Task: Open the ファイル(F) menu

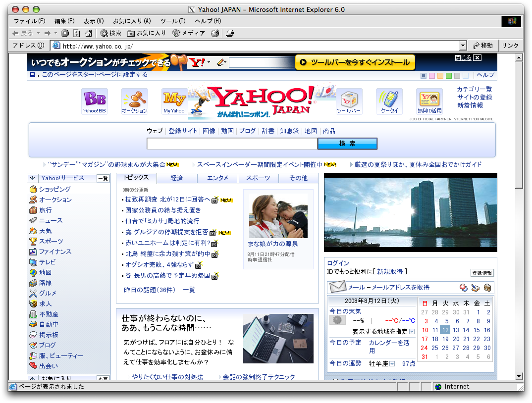Action: [x=30, y=21]
